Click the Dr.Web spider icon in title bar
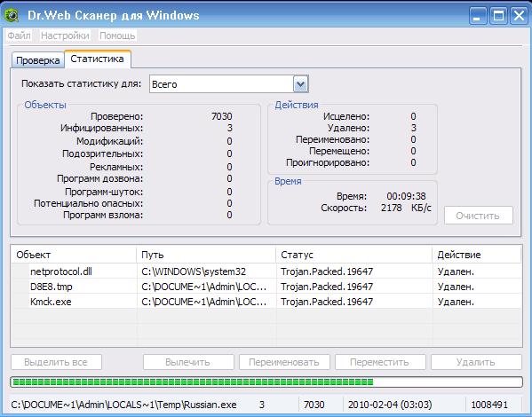The height and width of the screenshot is (417, 532). pos(12,15)
